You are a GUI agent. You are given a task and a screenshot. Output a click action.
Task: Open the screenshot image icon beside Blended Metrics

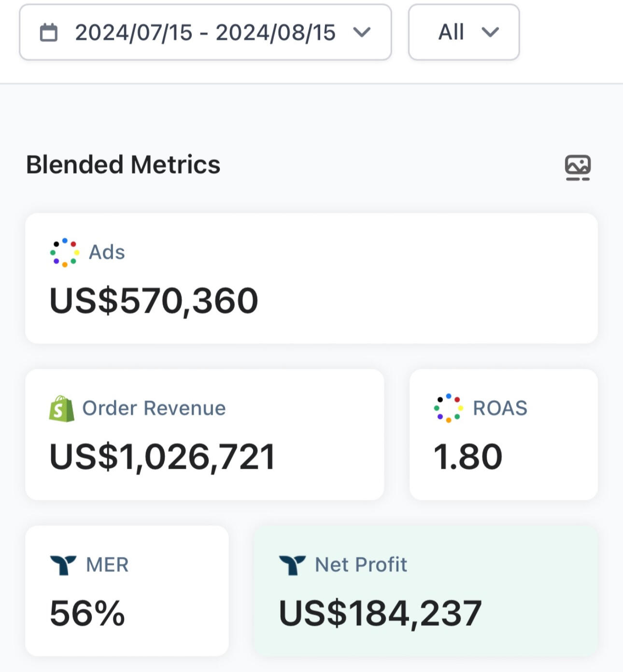pos(578,168)
